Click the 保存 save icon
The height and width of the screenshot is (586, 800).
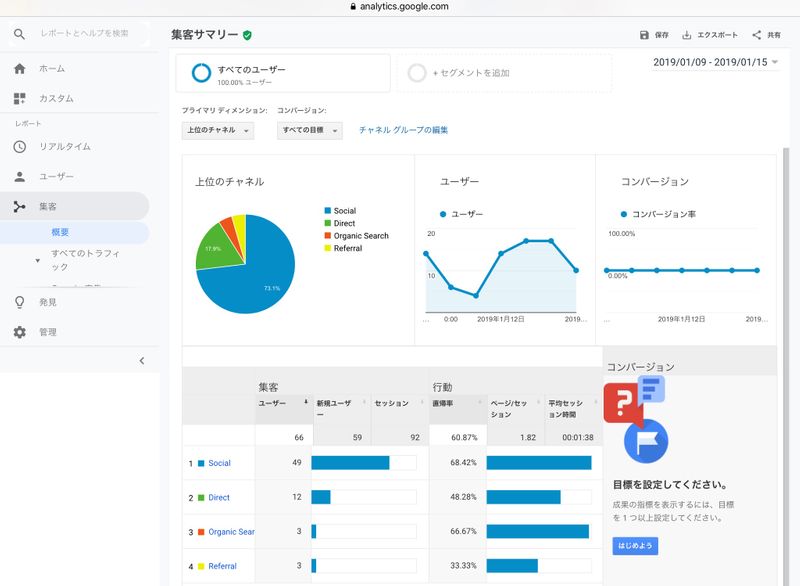tap(644, 35)
